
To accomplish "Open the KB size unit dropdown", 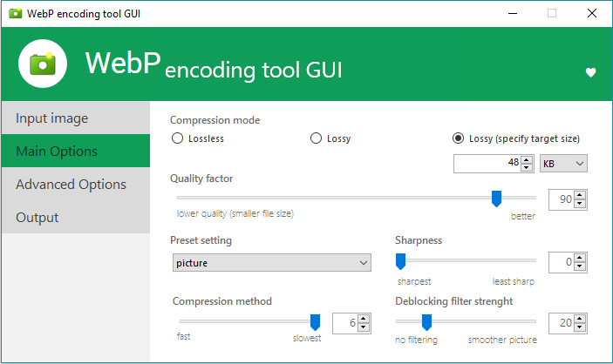I will click(563, 164).
